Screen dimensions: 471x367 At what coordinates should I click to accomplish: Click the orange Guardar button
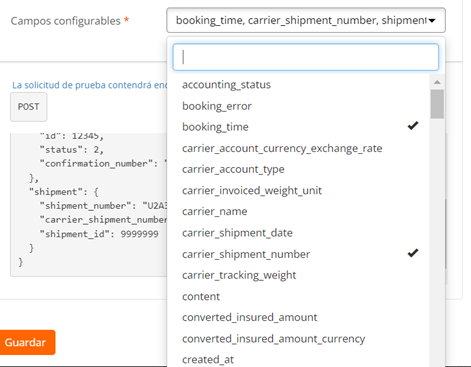tap(26, 342)
